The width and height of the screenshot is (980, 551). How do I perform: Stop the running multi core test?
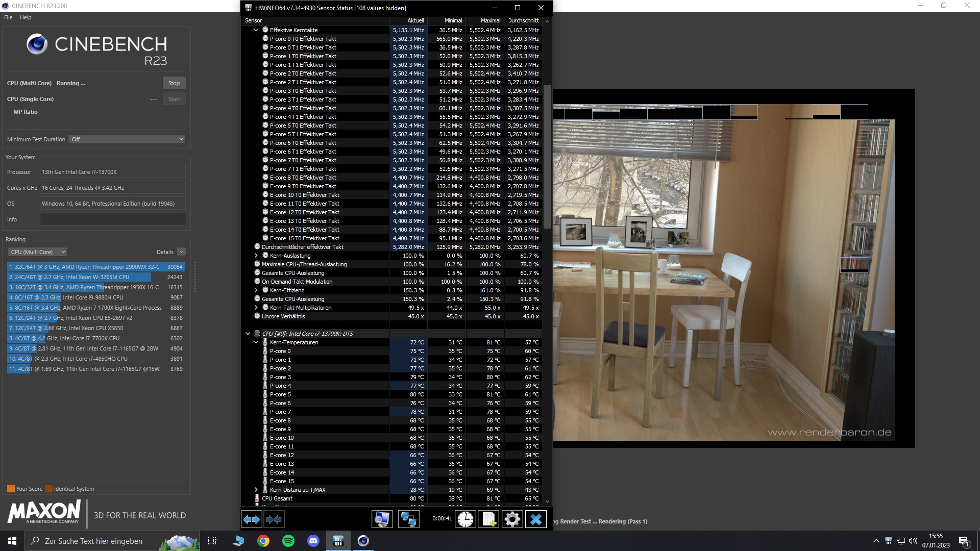pyautogui.click(x=174, y=83)
